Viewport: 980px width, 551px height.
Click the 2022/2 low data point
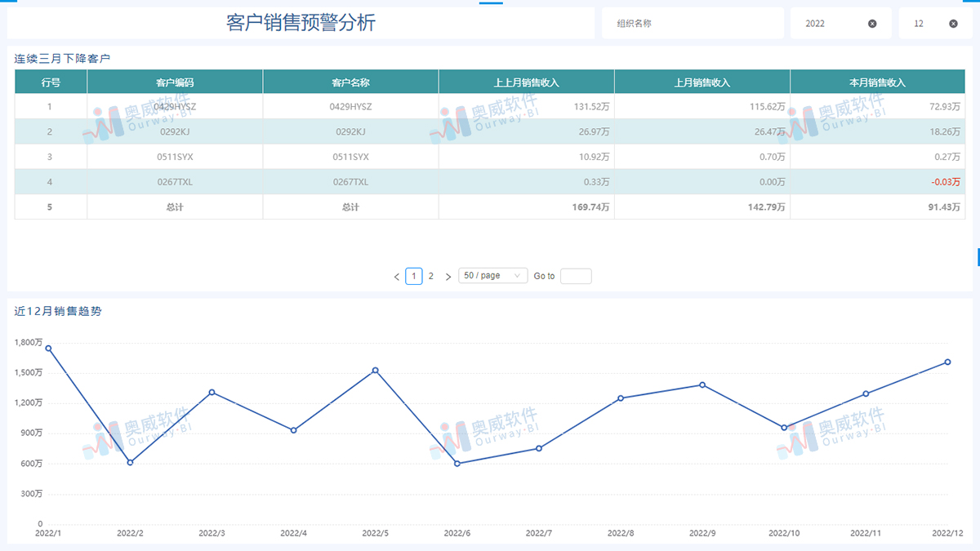coord(131,462)
